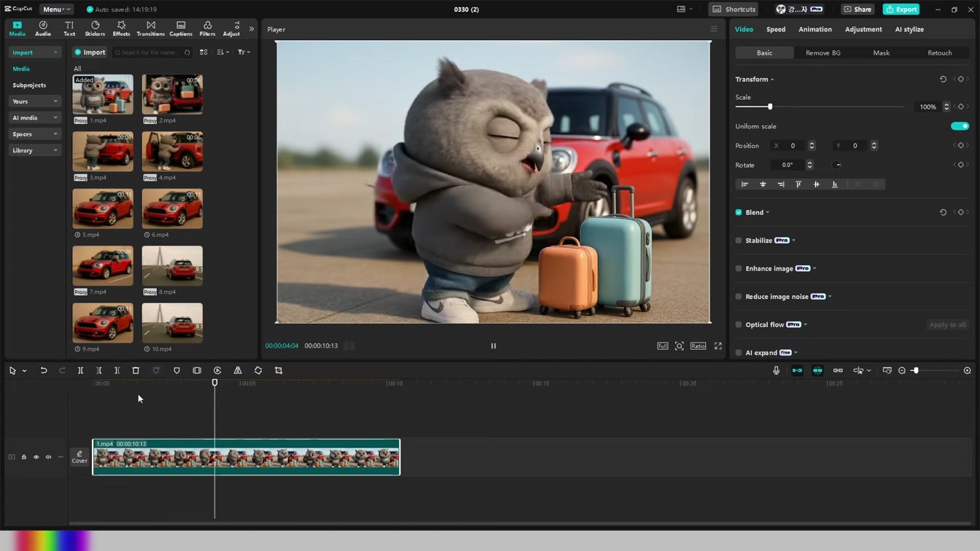Toggle the track lock icon
Screen dimensions: 980x551
coord(23,457)
